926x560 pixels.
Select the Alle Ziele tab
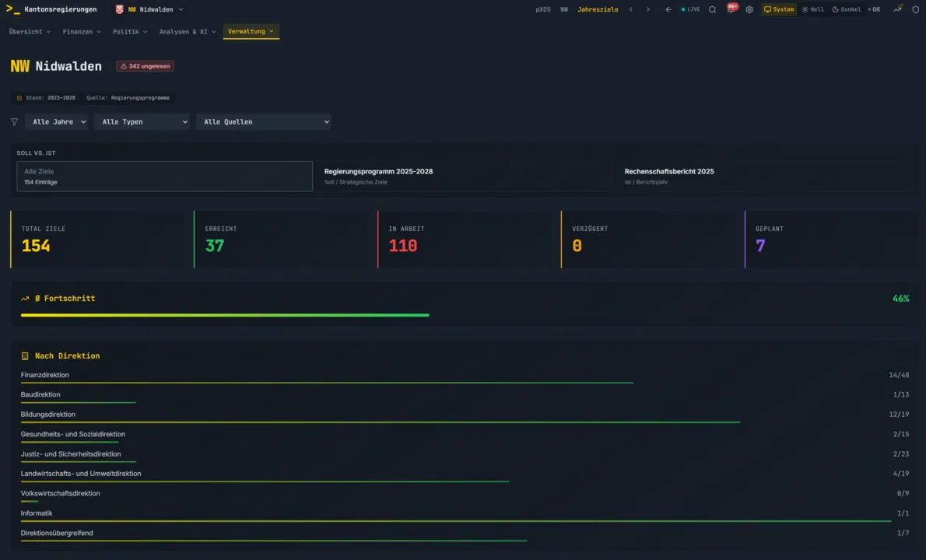click(x=164, y=177)
